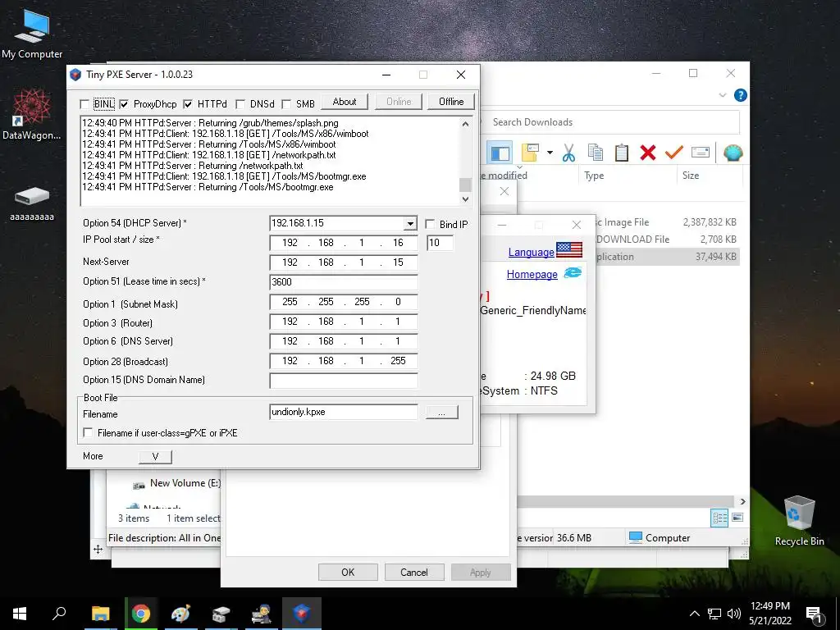This screenshot has height=630, width=840.
Task: Select the DOWNLOAD File row
Action: 666,239
